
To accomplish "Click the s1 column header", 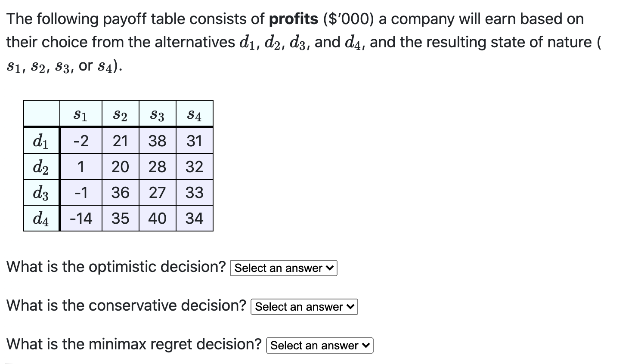I will 80,114.
